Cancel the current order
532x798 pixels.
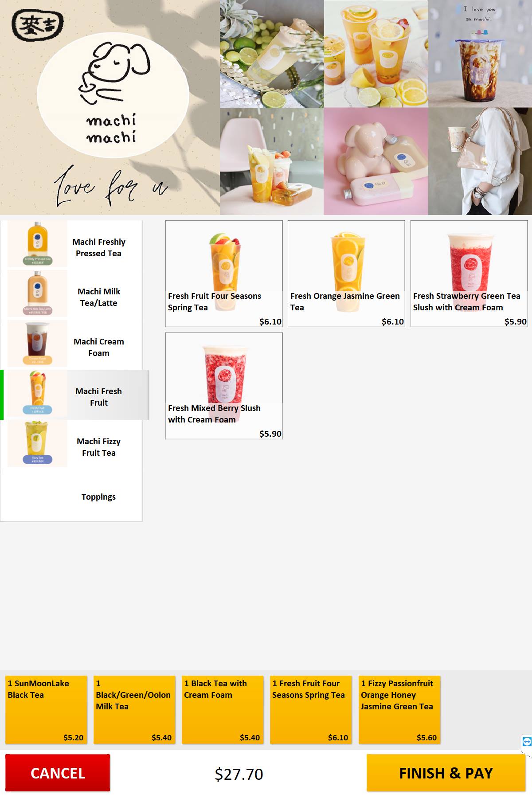(58, 773)
